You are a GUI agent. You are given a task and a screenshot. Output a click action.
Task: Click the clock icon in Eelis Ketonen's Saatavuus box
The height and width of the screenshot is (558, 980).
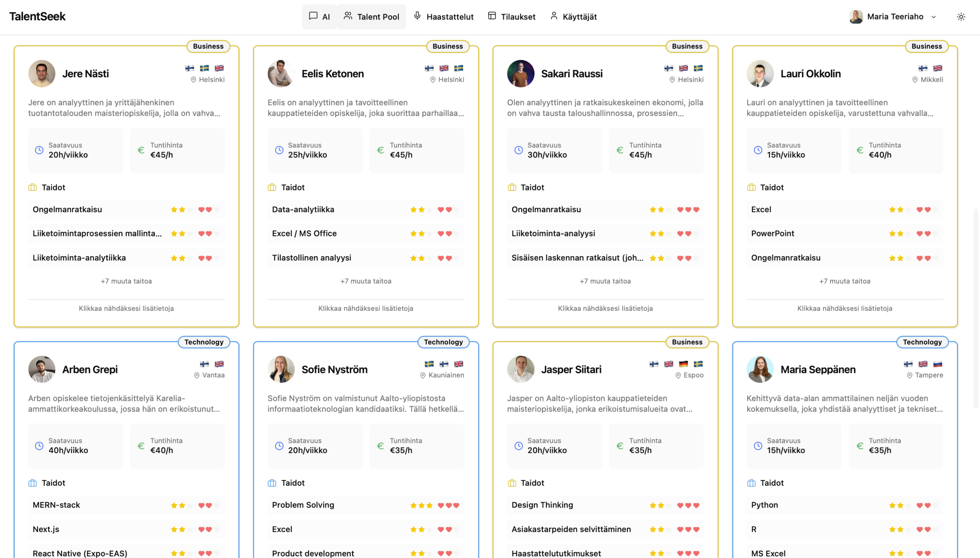(x=279, y=150)
